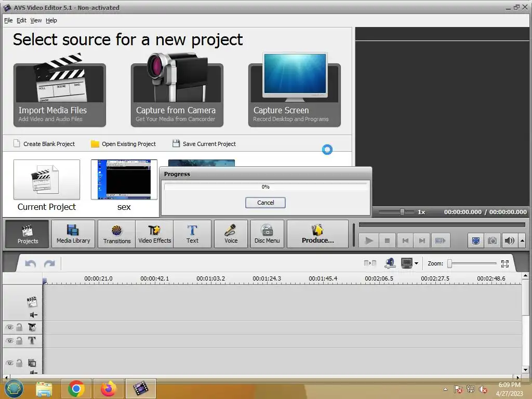Screen dimensions: 532x399
Task: Mute preview with the speaker button
Action: [509, 241]
